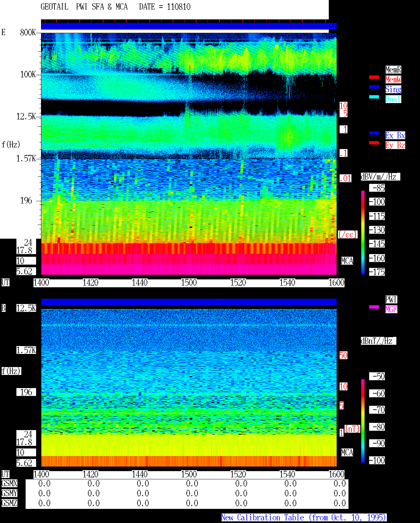Click the red [/cc] density unit label
The height and width of the screenshot is (523, 420).
pos(347,234)
